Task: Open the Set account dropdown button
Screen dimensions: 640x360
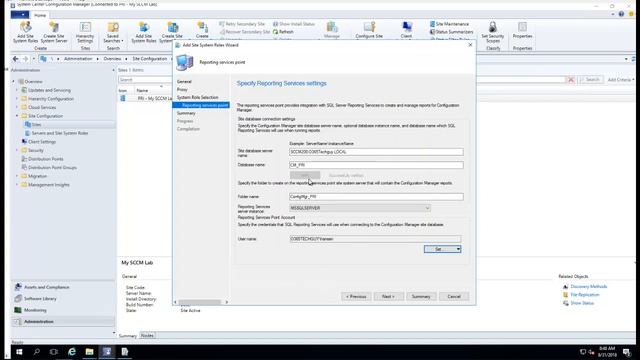Action: pyautogui.click(x=442, y=249)
